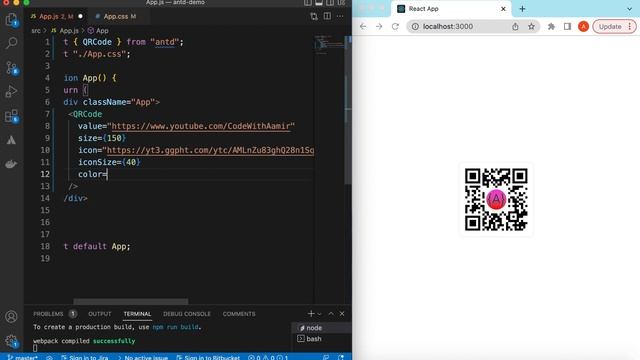Open the Docker whale sidebar icon
This screenshot has width=640, height=360.
click(x=11, y=164)
